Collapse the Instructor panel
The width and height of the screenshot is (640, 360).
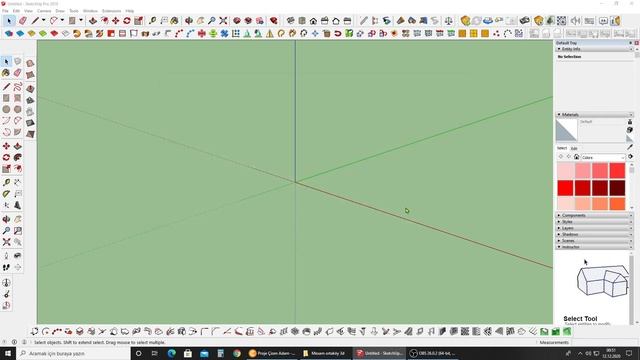tap(595, 247)
